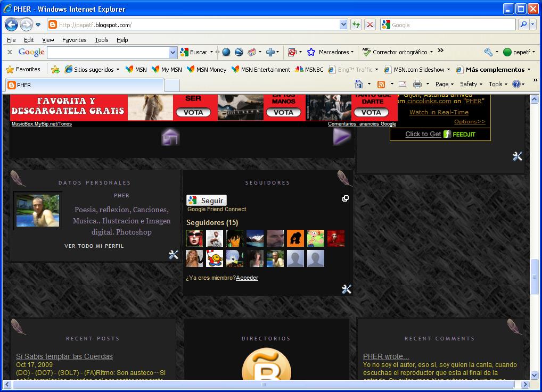542x392 pixels.
Task: Click the blue plus icon in Google toolbar
Action: click(270, 52)
